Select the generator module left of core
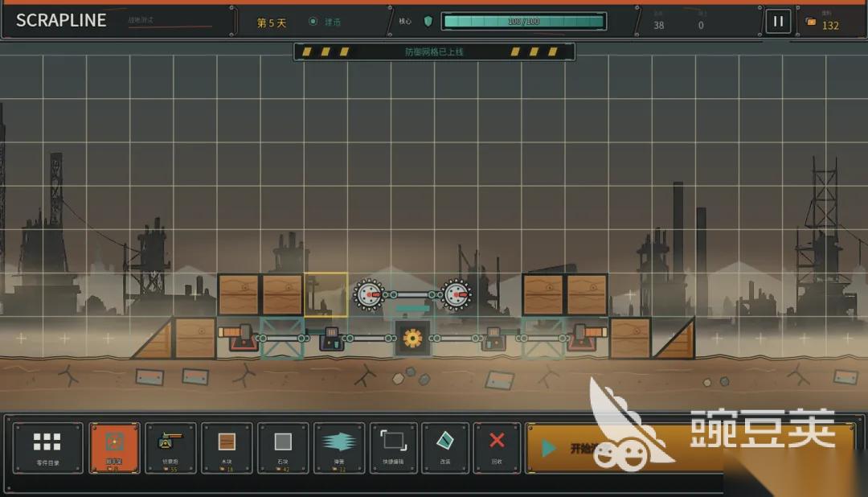The height and width of the screenshot is (497, 868). point(331,338)
